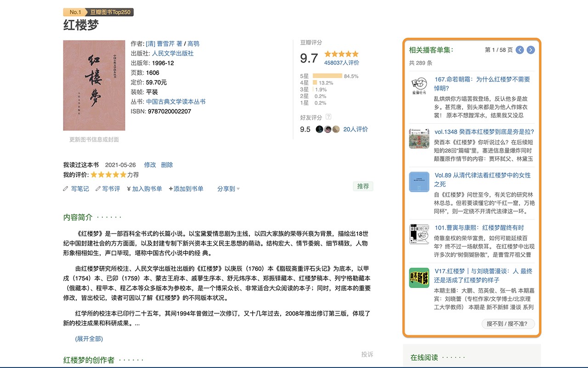This screenshot has width=588, height=368.
Task: Go to next podcast page arrow
Action: pos(531,50)
